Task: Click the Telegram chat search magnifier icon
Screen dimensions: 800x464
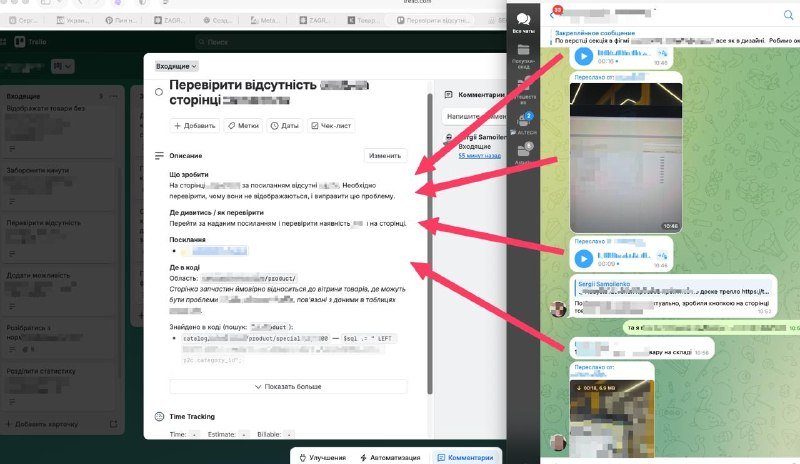Action: point(788,15)
